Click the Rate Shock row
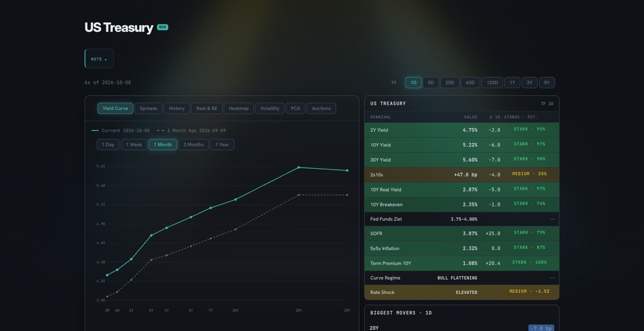This screenshot has height=331, width=644. [461, 292]
